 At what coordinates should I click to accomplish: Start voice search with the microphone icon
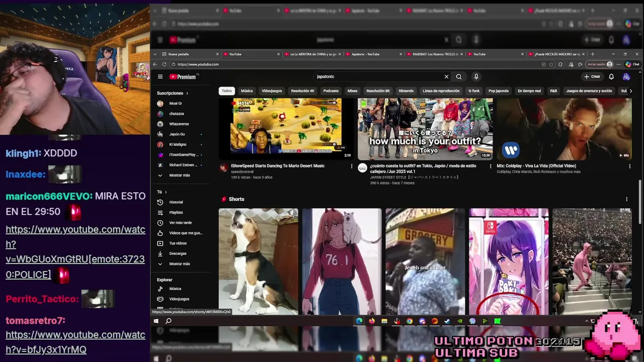tap(476, 77)
